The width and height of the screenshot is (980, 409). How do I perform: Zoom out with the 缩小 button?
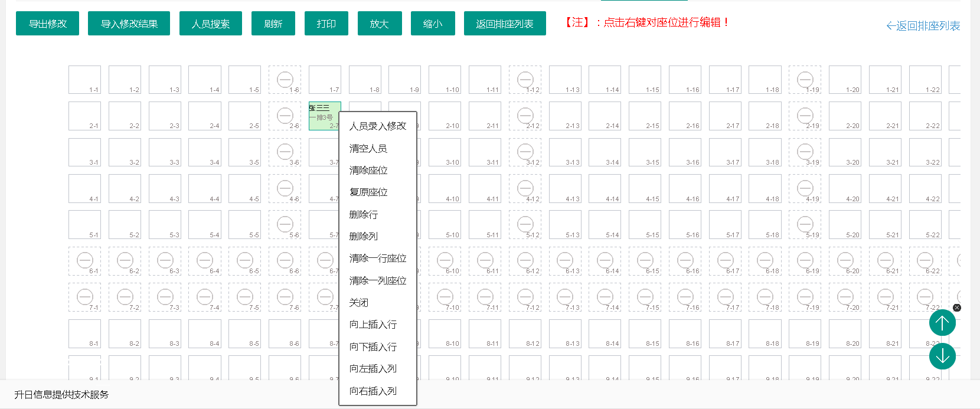pos(433,24)
